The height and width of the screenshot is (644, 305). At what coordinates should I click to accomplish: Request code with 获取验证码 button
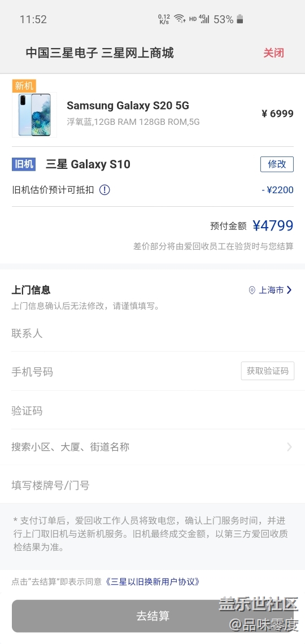(x=268, y=371)
